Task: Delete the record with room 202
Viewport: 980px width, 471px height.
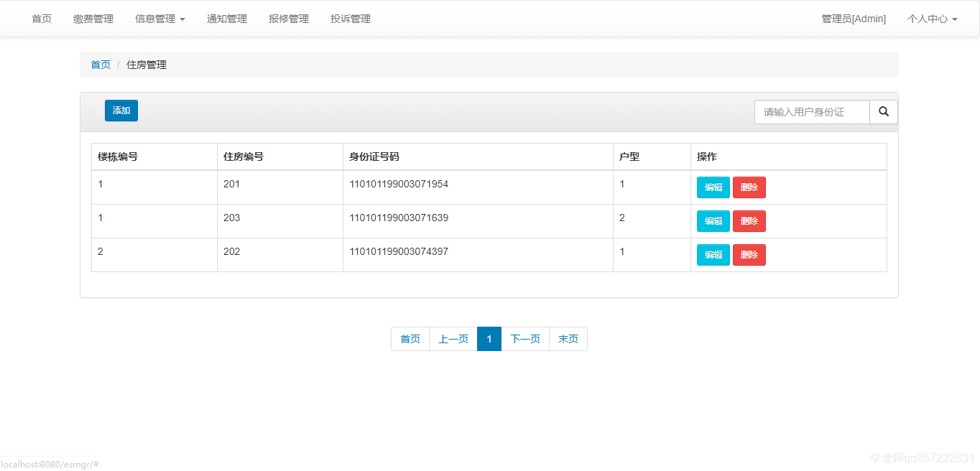Action: [749, 254]
